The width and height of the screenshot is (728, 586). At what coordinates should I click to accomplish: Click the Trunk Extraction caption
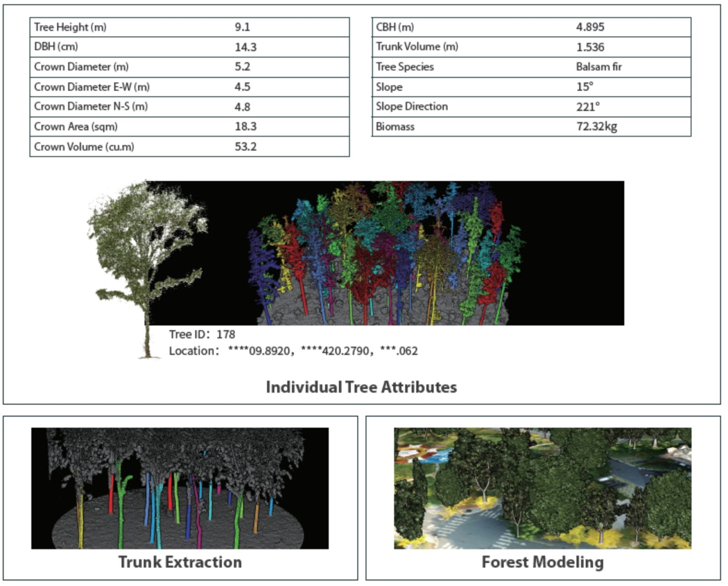pyautogui.click(x=180, y=562)
